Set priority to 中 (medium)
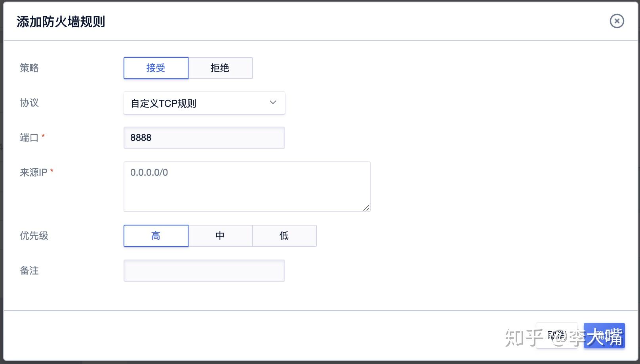 tap(220, 235)
